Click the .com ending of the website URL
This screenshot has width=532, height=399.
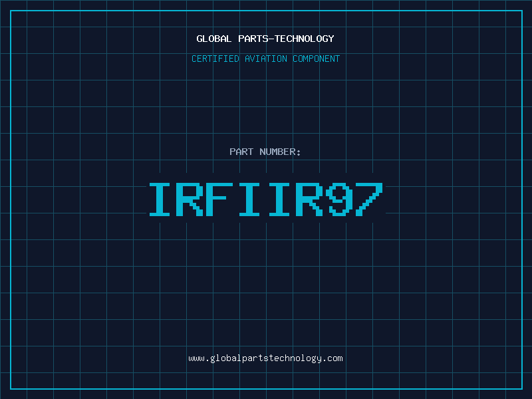click(x=333, y=358)
